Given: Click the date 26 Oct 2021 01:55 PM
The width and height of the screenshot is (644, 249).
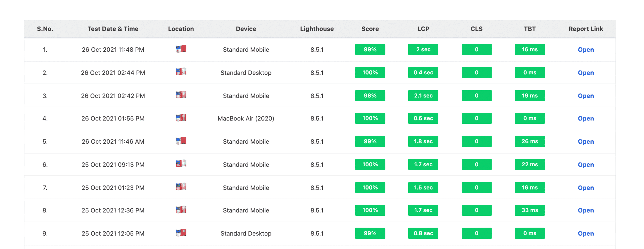Looking at the screenshot, I should pos(113,118).
